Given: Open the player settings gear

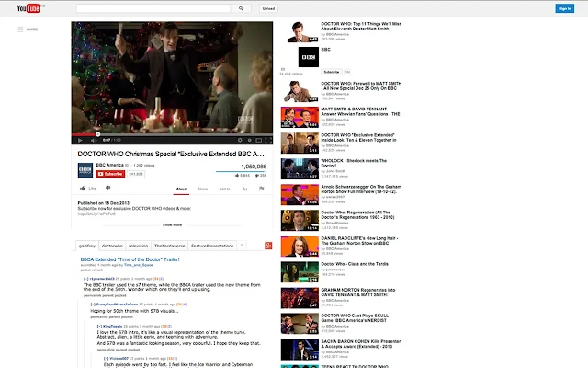Looking at the screenshot, I should (x=240, y=140).
